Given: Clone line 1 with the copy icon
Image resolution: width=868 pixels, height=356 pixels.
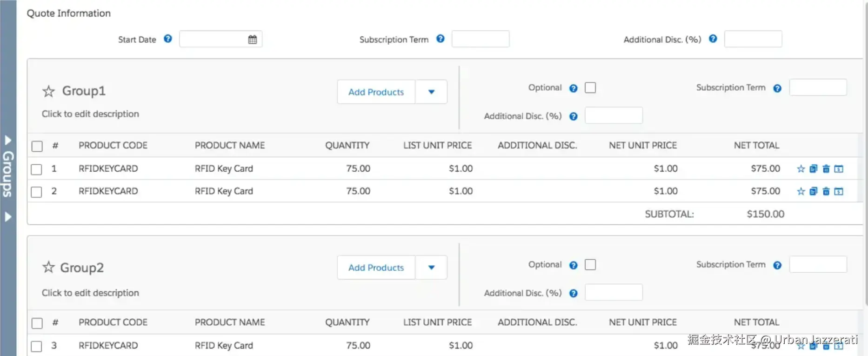Looking at the screenshot, I should tap(813, 169).
